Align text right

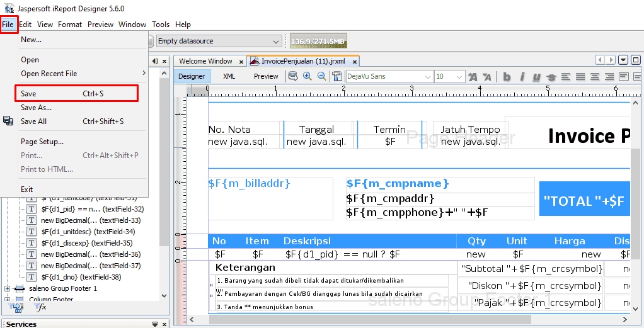coord(609,76)
